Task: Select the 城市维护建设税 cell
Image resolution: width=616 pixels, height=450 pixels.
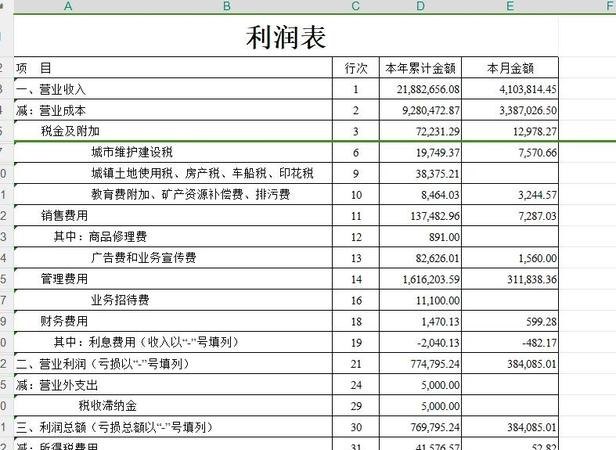Action: [x=173, y=152]
